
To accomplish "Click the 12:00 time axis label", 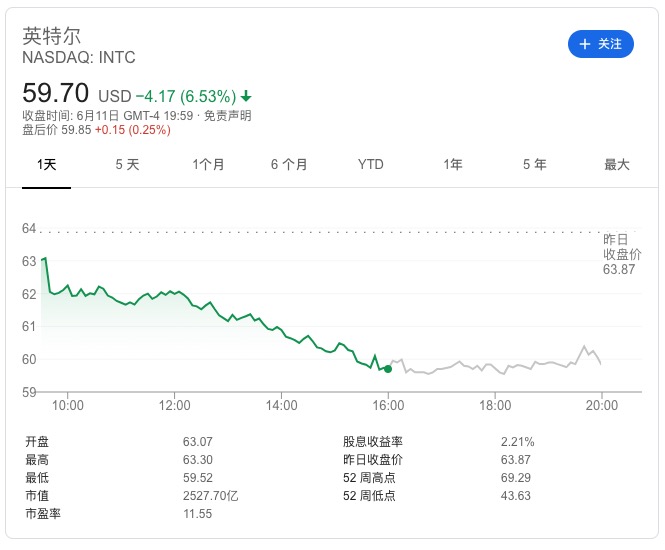I will tap(174, 405).
